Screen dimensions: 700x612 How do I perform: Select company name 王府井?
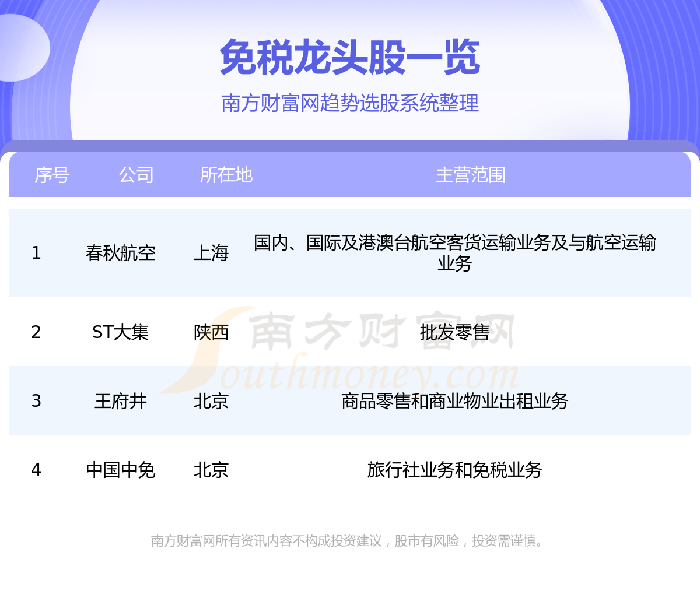121,401
